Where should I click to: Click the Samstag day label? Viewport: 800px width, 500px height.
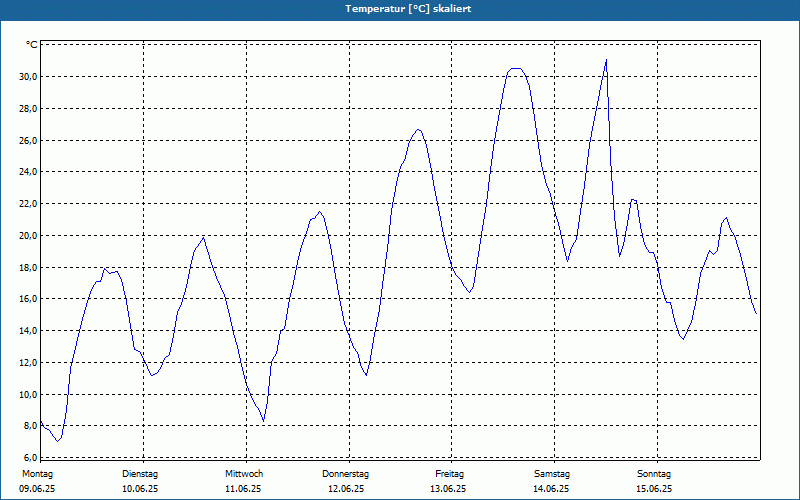point(552,474)
